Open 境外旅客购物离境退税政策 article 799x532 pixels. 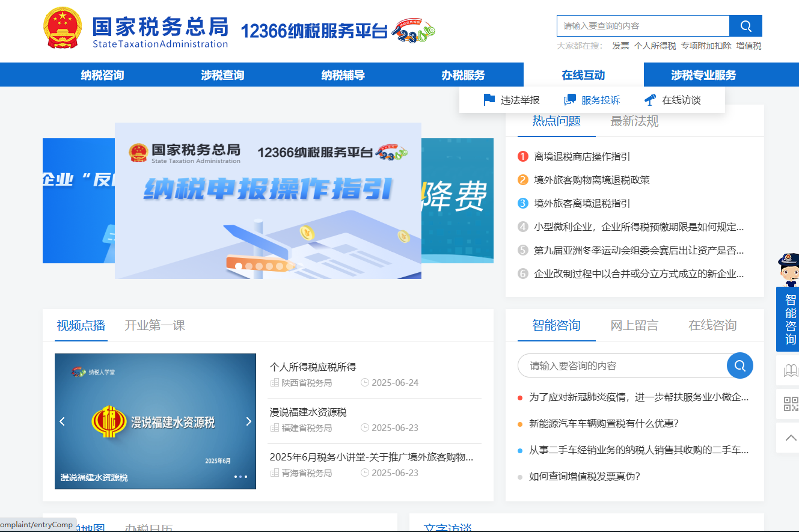tap(592, 180)
